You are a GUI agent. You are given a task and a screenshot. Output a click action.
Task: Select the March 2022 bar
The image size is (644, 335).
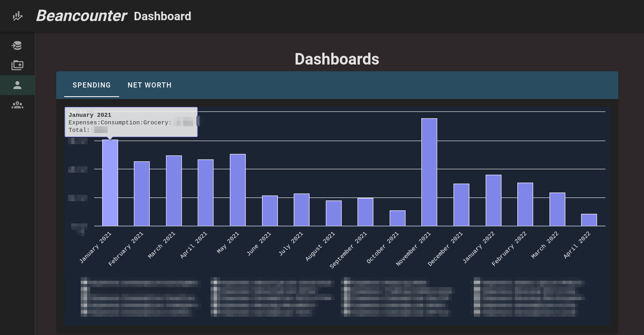click(557, 209)
